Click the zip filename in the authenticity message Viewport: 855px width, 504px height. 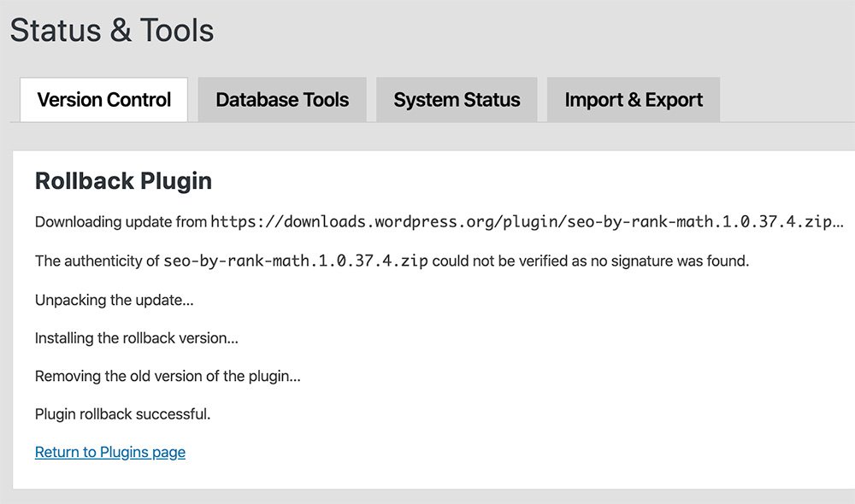295,261
